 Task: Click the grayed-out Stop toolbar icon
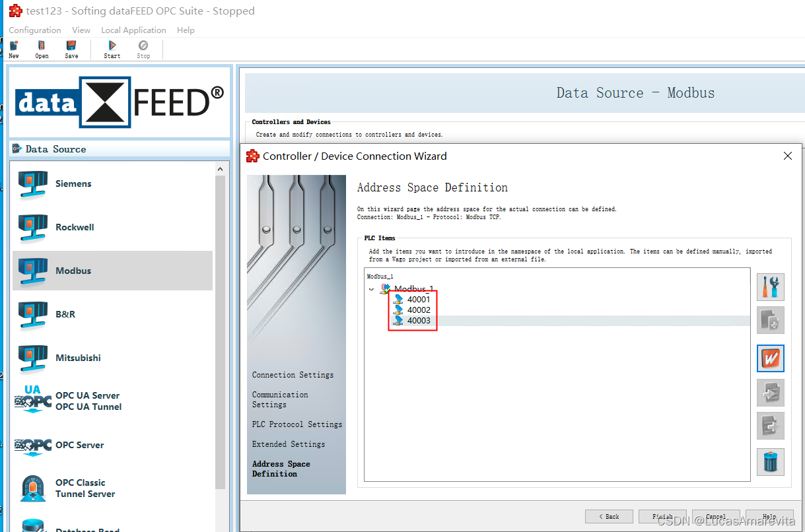[x=143, y=49]
